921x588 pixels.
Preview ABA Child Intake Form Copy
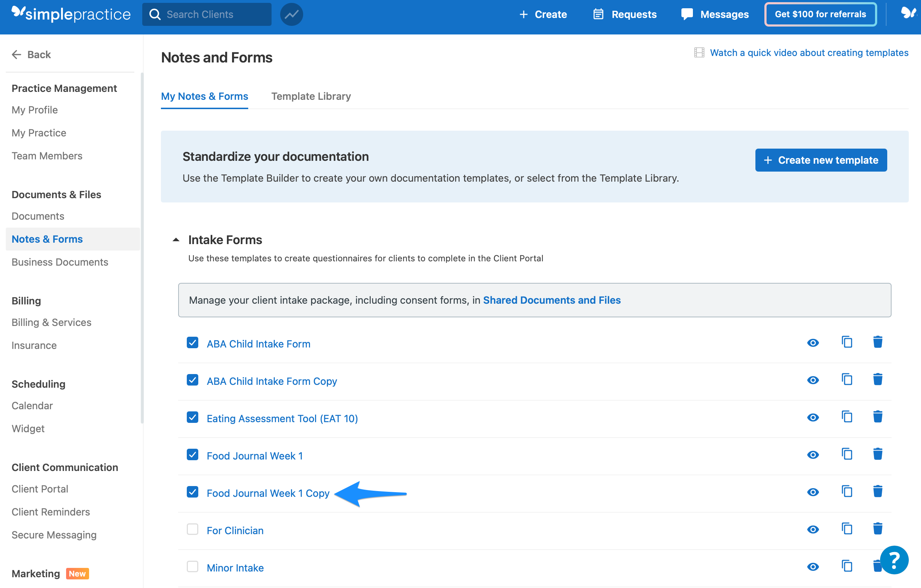813,380
